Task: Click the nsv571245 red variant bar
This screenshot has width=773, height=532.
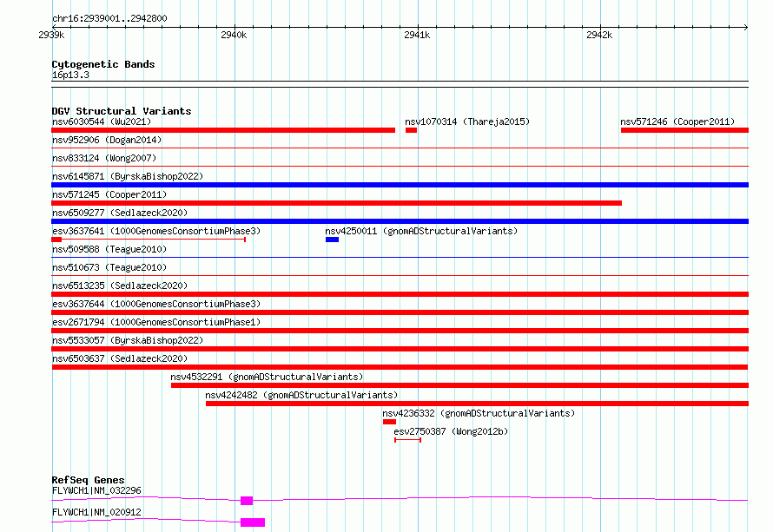Action: point(337,203)
